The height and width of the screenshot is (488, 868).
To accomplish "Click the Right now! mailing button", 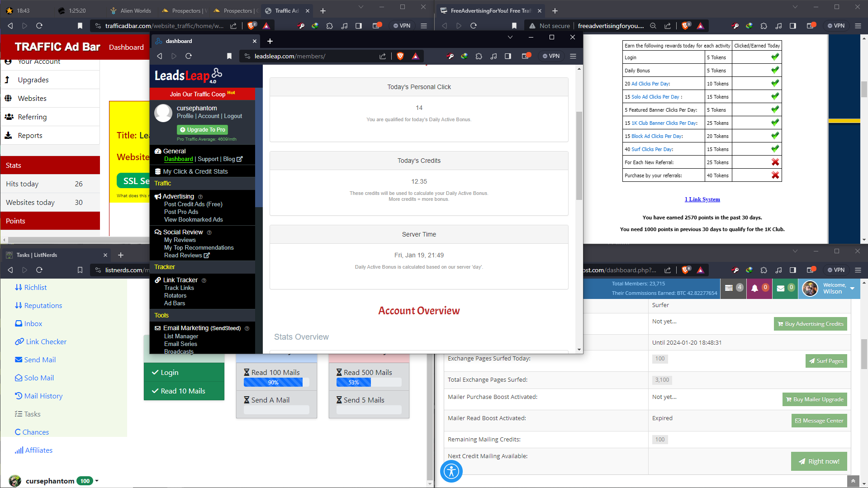I will (x=819, y=461).
